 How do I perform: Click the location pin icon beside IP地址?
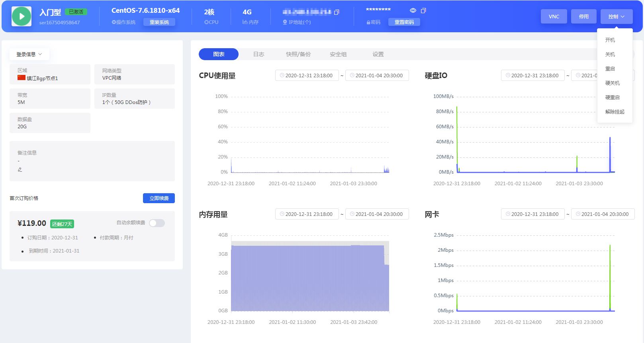click(285, 22)
